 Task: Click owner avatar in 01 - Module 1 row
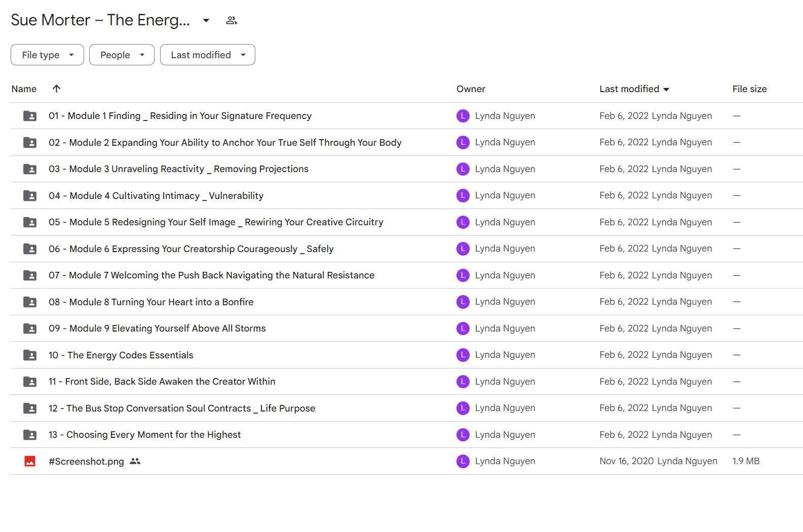(x=463, y=116)
